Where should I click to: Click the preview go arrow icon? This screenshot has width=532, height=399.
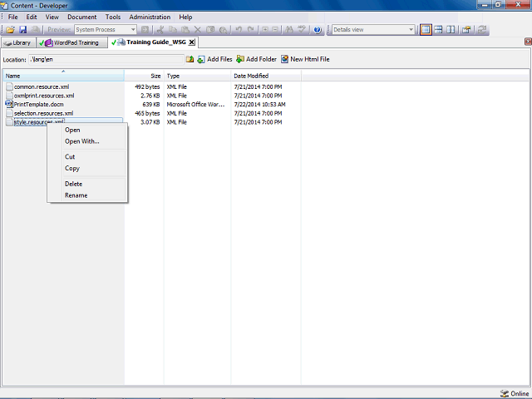tap(145, 30)
